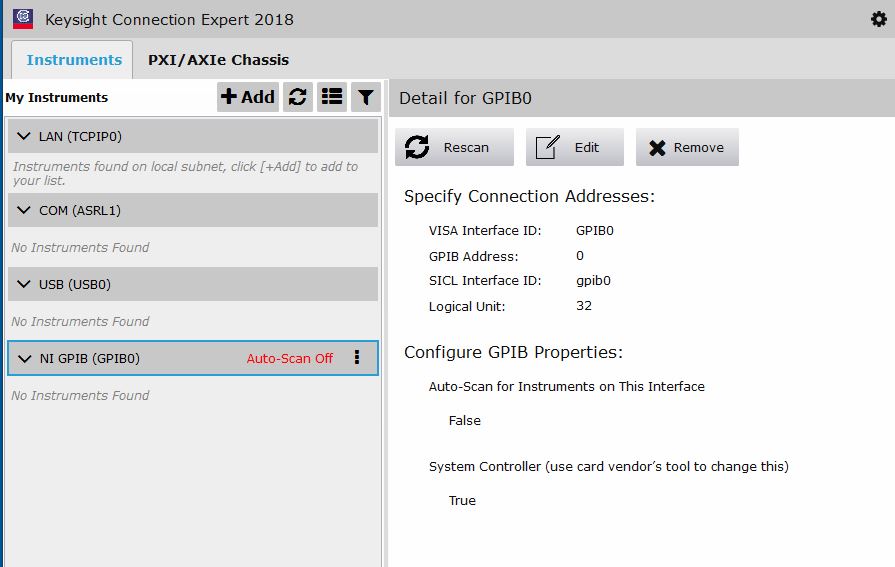Click the Logical Unit value 32
This screenshot has height=567, width=895.
[x=584, y=305]
